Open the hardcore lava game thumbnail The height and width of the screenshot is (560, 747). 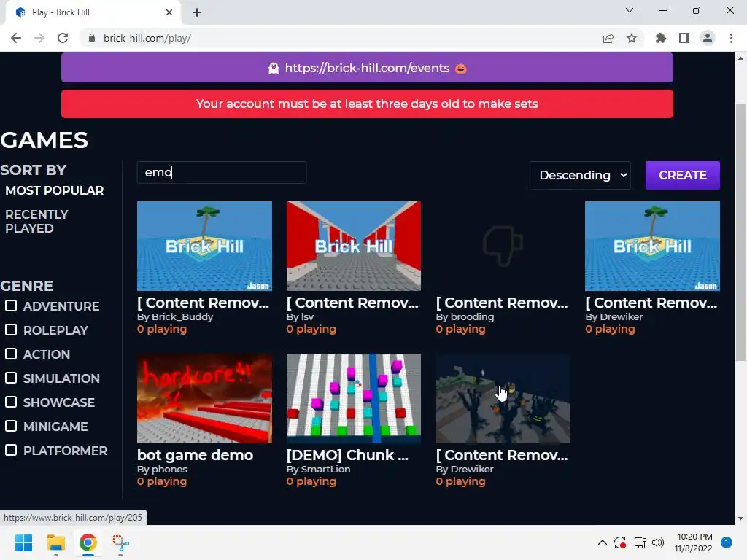[204, 398]
